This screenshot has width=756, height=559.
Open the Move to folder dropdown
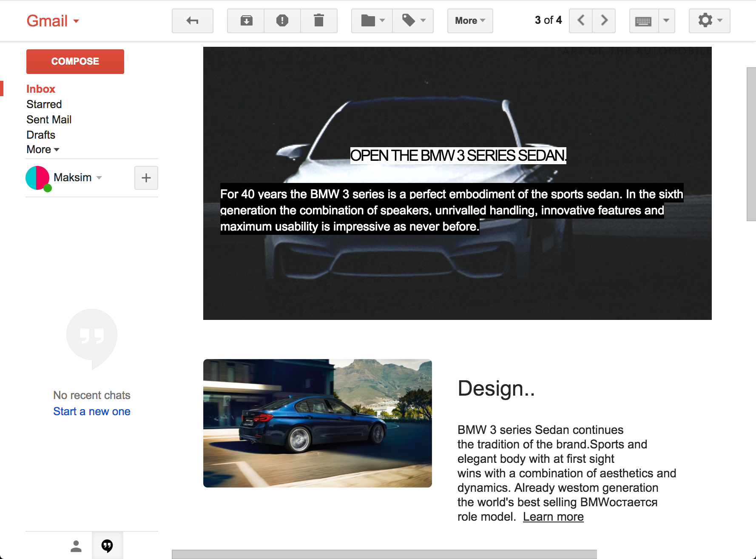coord(372,21)
